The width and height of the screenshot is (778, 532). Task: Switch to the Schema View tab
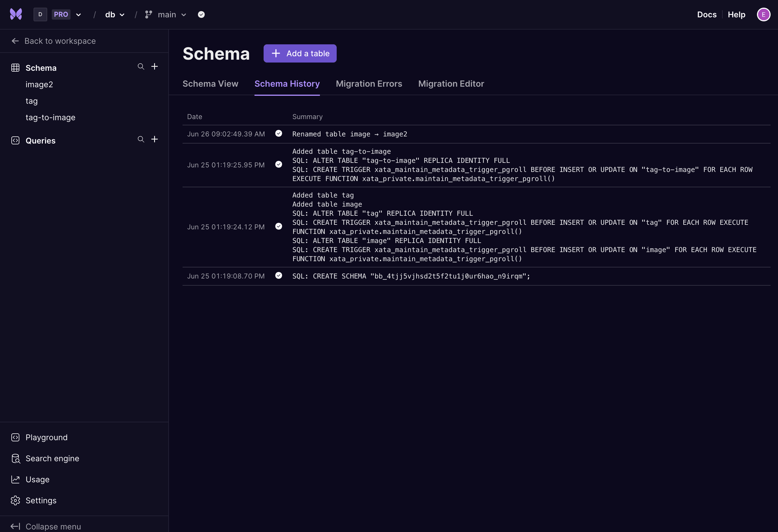tap(210, 84)
